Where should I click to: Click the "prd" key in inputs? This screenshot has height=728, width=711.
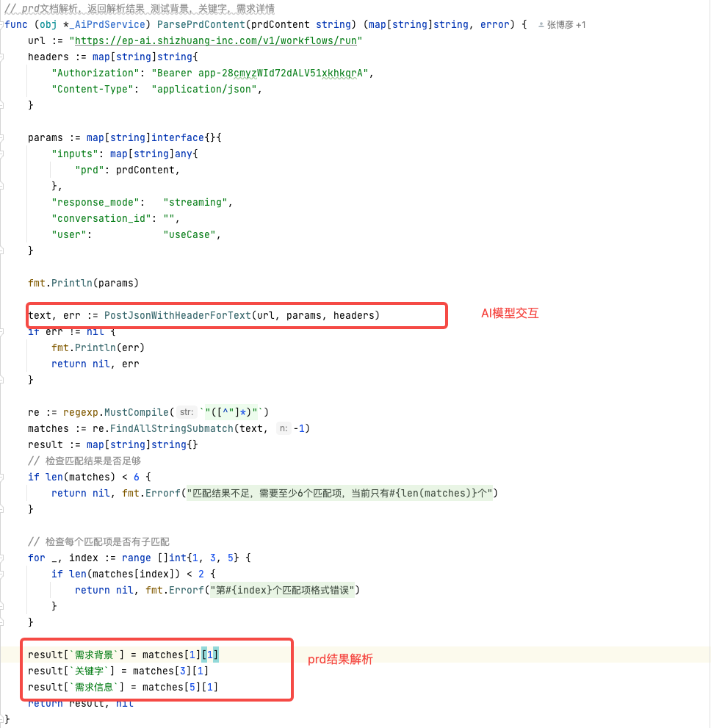89,170
